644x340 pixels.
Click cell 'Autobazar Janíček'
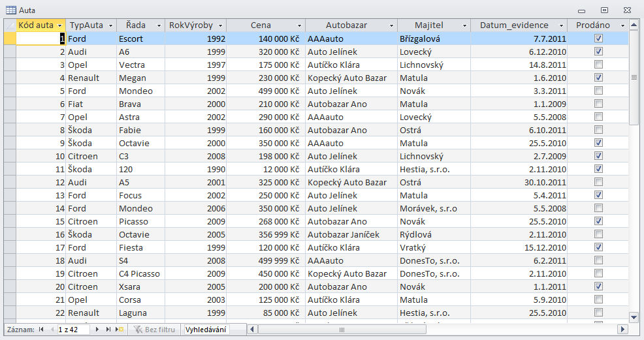(351, 234)
